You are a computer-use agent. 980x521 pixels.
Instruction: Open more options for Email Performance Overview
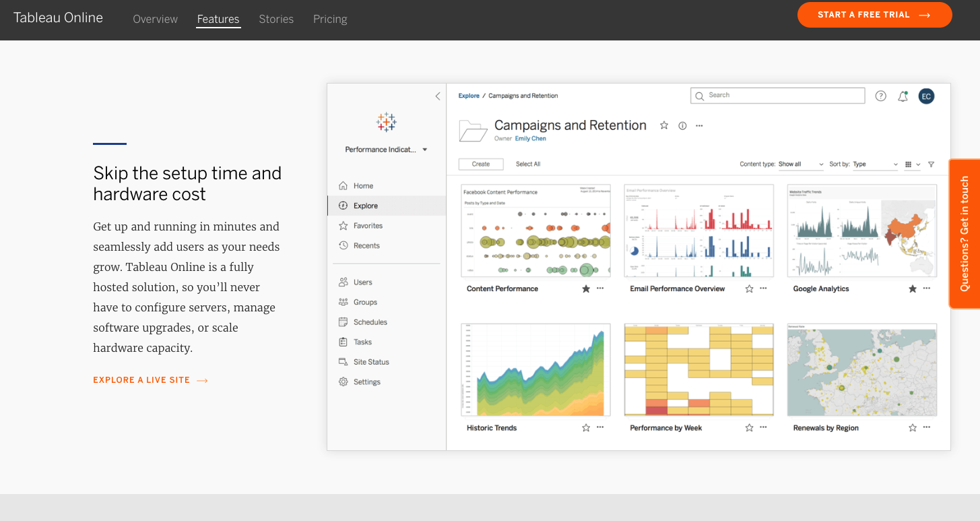pyautogui.click(x=763, y=288)
